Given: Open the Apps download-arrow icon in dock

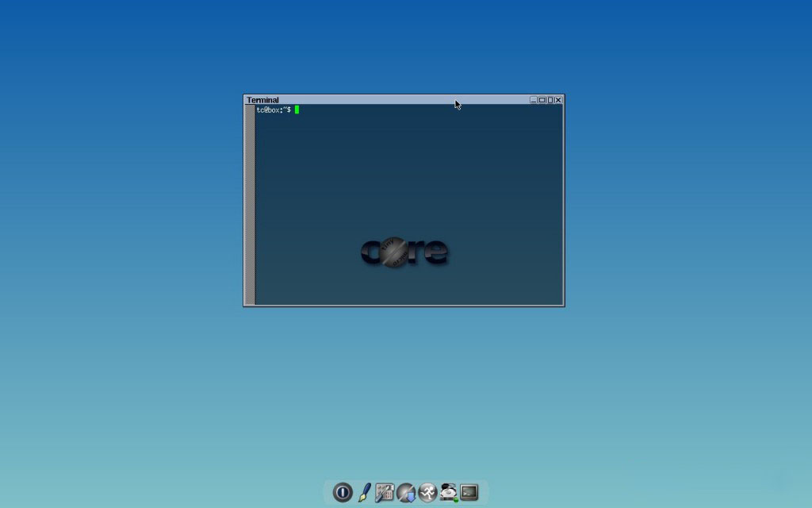Looking at the screenshot, I should (x=406, y=492).
